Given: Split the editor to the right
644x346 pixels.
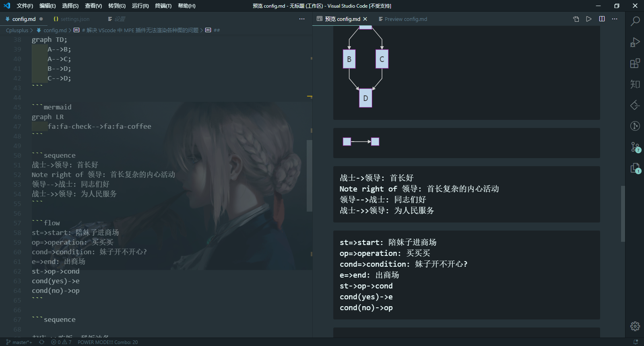Looking at the screenshot, I should tap(602, 19).
